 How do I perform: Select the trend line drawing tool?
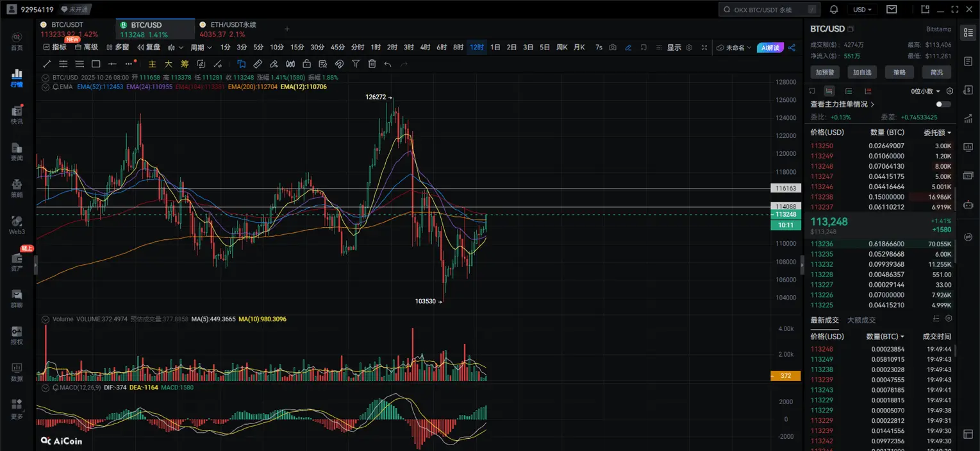click(x=47, y=64)
